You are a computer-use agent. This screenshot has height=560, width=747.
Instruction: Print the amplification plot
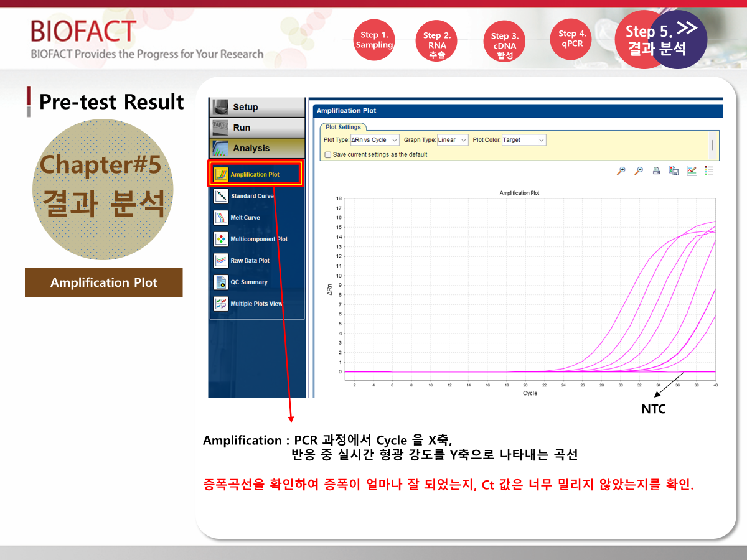click(x=656, y=171)
